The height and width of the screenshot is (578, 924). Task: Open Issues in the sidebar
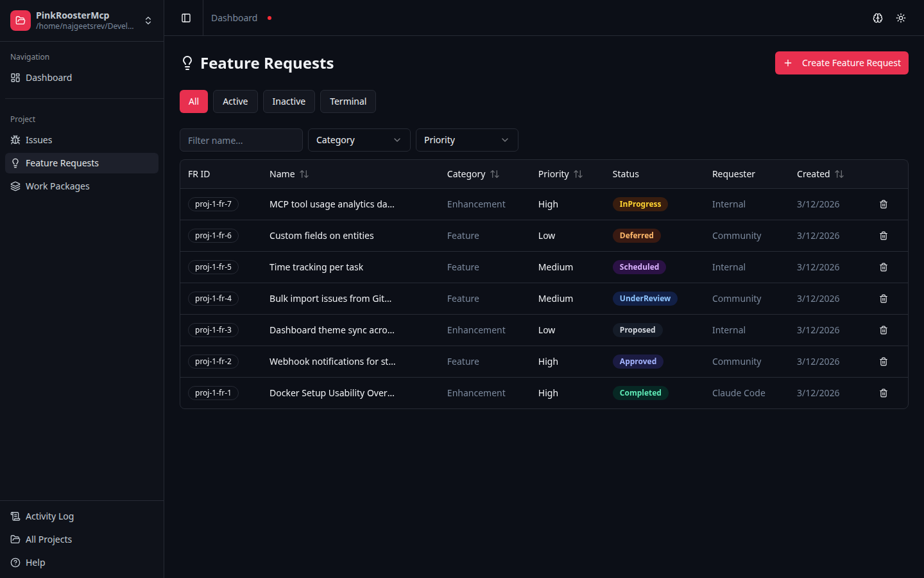click(x=82, y=140)
